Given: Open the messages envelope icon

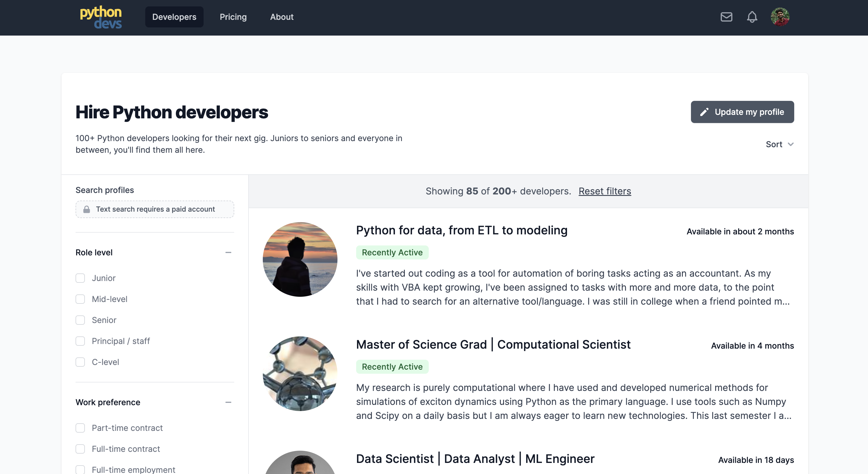Looking at the screenshot, I should [x=726, y=17].
